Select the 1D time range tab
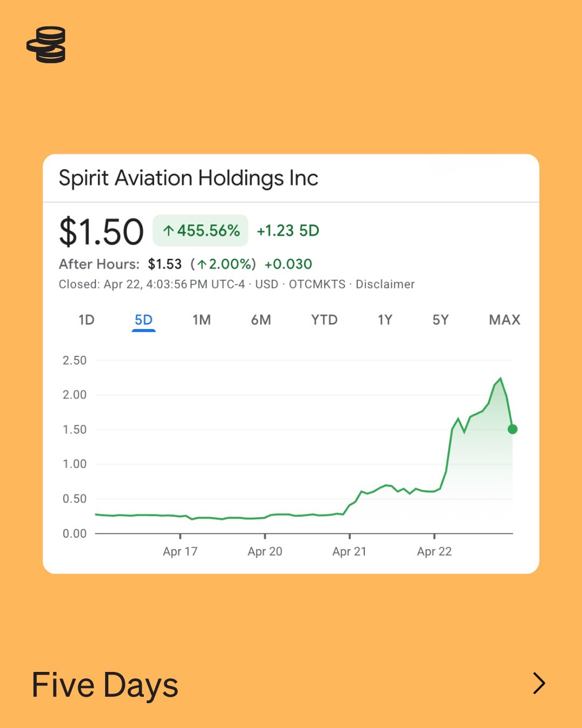Screen dimensions: 582x728 click(x=86, y=320)
